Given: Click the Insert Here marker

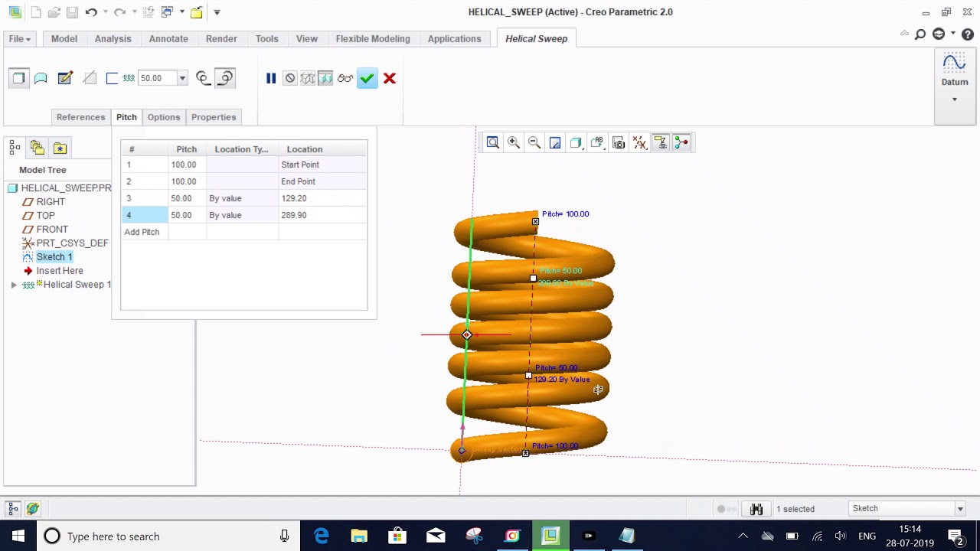Looking at the screenshot, I should (60, 271).
